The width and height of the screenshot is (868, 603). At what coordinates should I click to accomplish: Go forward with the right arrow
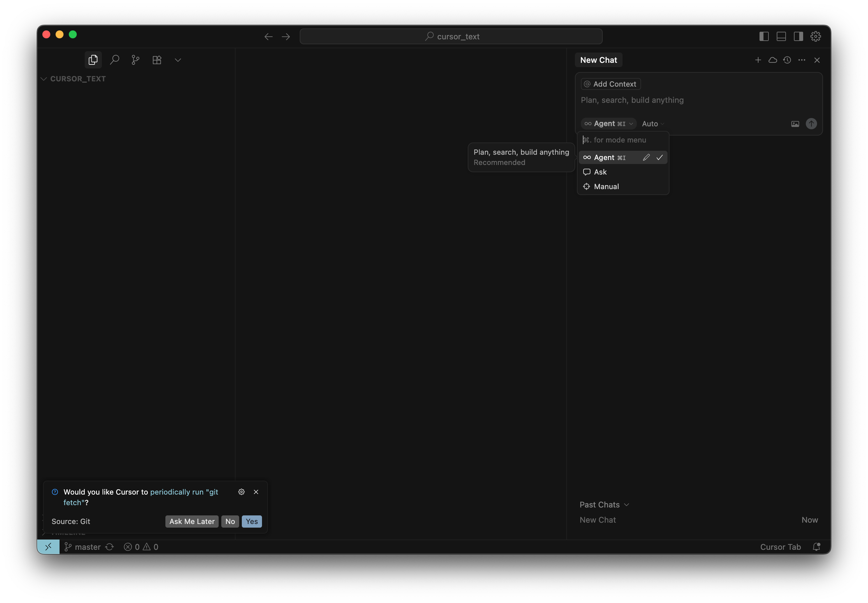pos(286,37)
